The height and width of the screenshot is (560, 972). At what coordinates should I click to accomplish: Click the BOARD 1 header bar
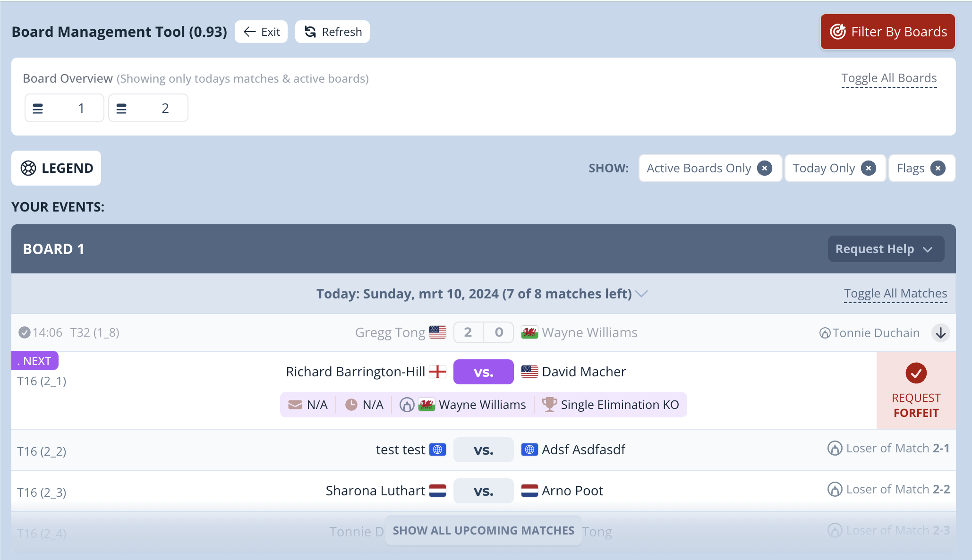(x=53, y=249)
